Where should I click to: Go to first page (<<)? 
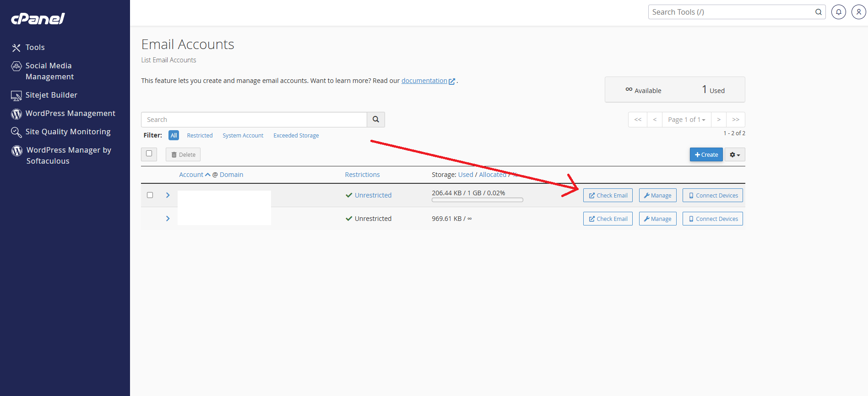pyautogui.click(x=638, y=120)
